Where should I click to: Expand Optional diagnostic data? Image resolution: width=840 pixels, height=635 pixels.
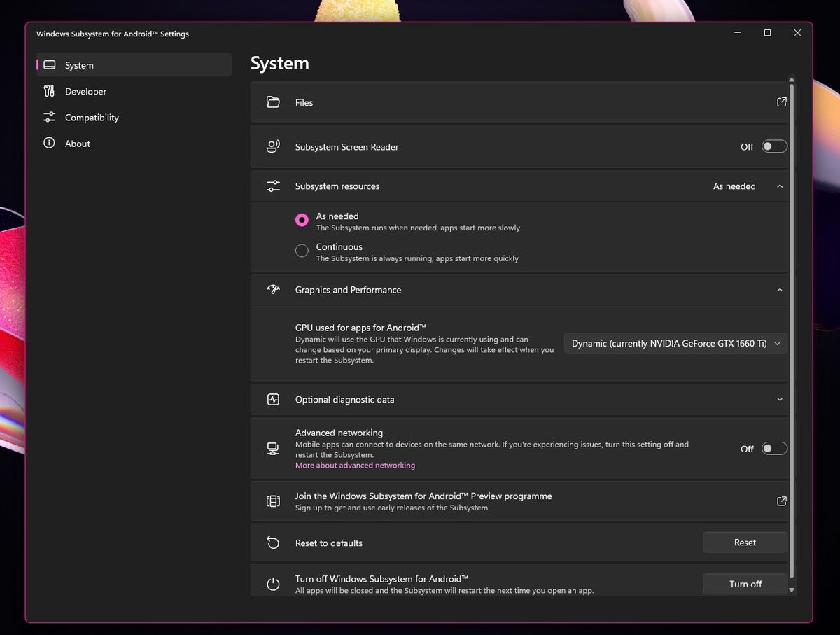click(x=780, y=399)
